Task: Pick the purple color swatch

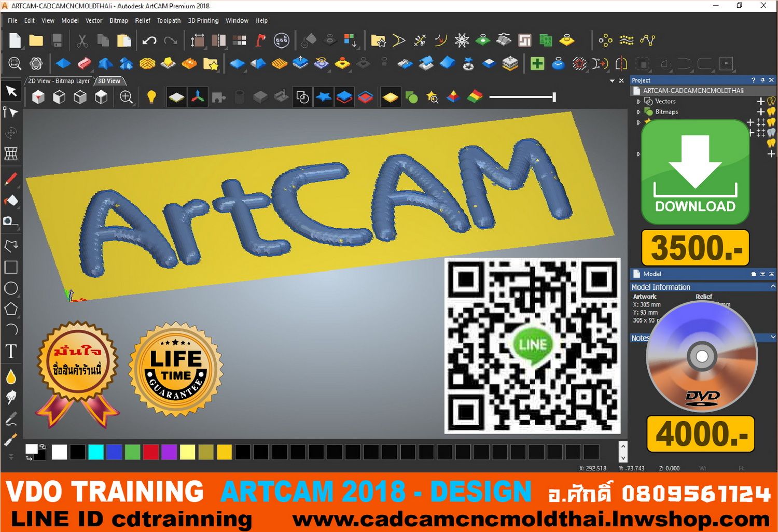Action: click(170, 452)
